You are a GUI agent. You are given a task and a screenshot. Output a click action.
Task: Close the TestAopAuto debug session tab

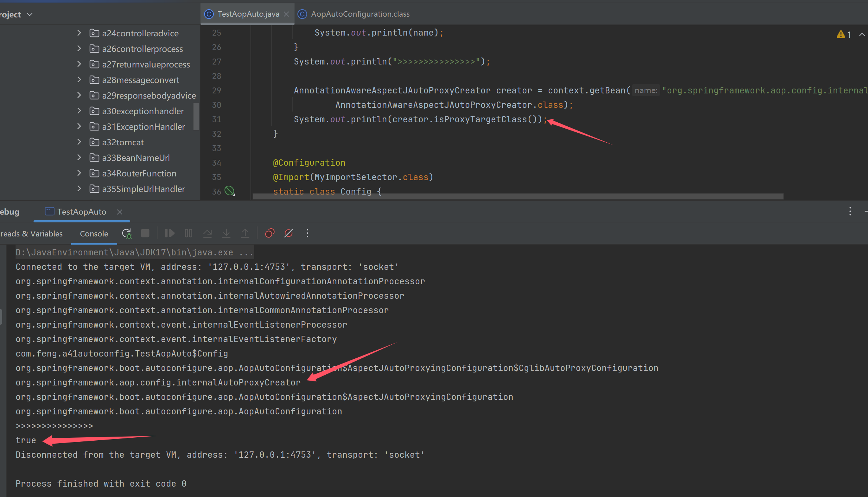tap(120, 212)
